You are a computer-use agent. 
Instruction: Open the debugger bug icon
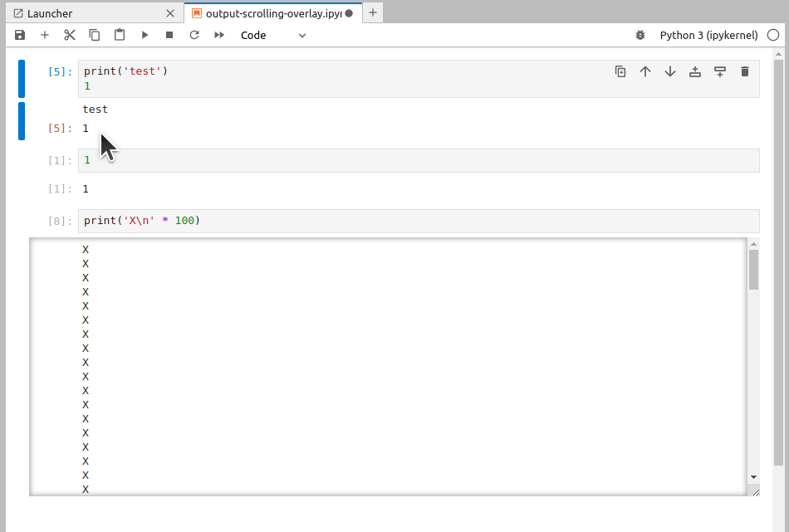(x=640, y=35)
